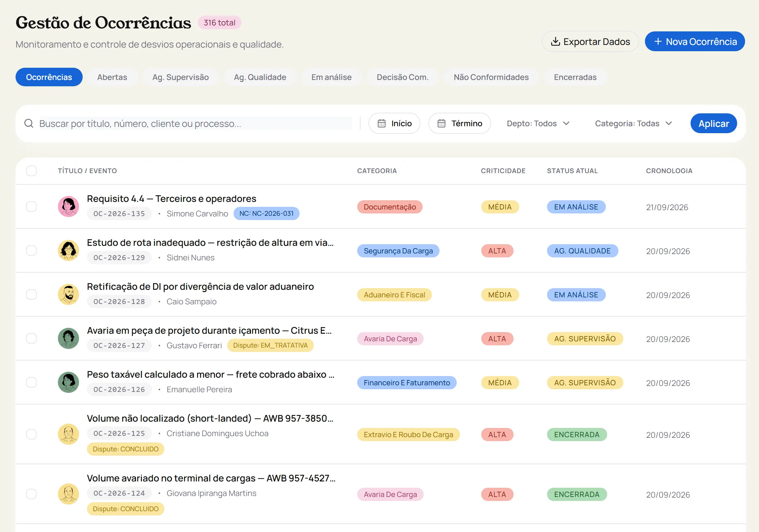
Task: Create a Nova Ocorrência
Action: pos(695,42)
